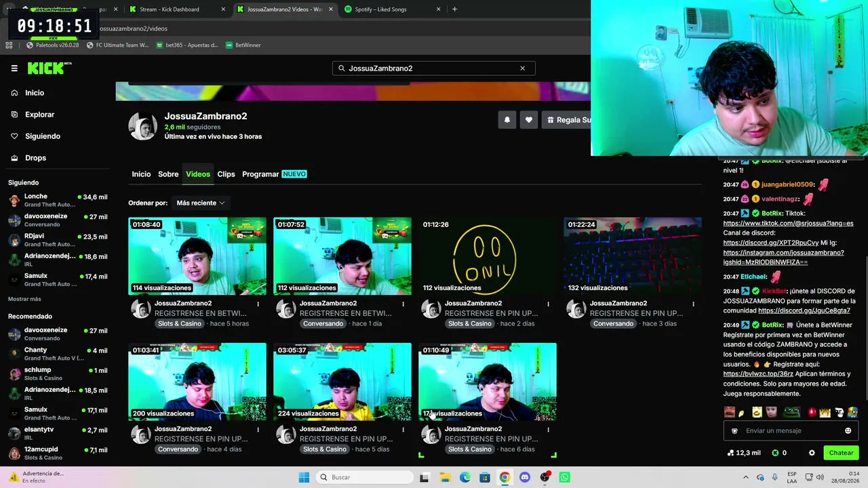Select the Pepe frog quick emote

(791, 412)
